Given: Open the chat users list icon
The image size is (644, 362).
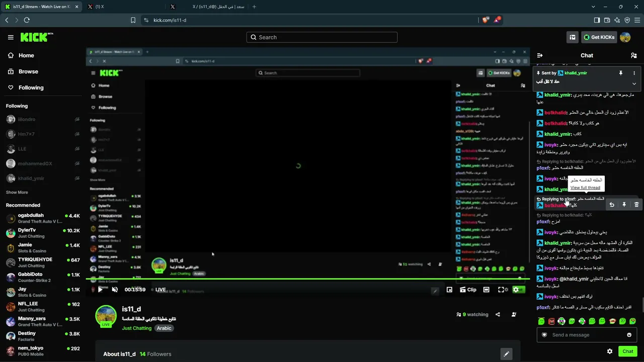Looking at the screenshot, I should click(x=634, y=55).
